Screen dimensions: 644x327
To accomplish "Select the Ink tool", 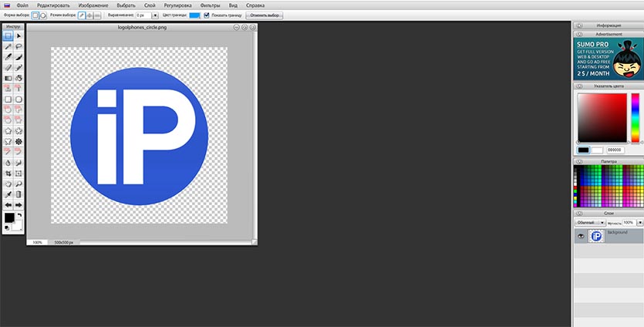I will [19, 57].
